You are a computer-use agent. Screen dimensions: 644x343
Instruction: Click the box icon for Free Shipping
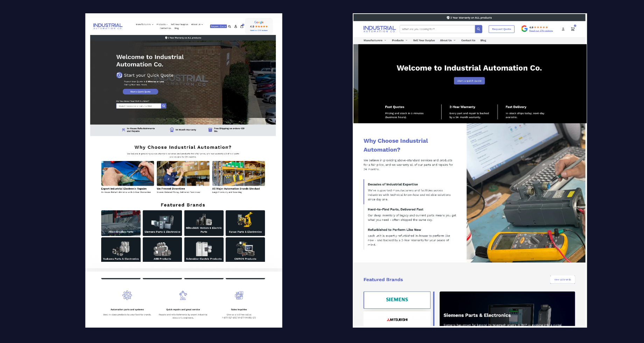coord(210,130)
